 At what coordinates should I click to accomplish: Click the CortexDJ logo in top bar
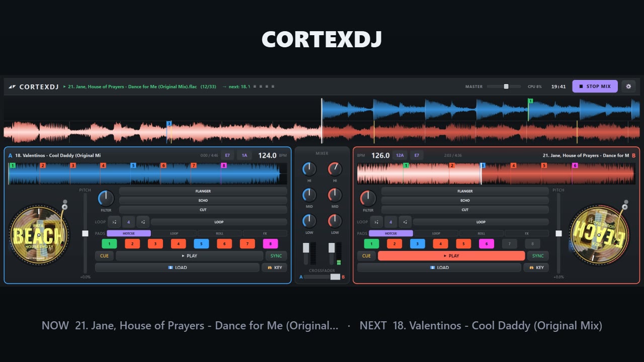[x=34, y=86]
